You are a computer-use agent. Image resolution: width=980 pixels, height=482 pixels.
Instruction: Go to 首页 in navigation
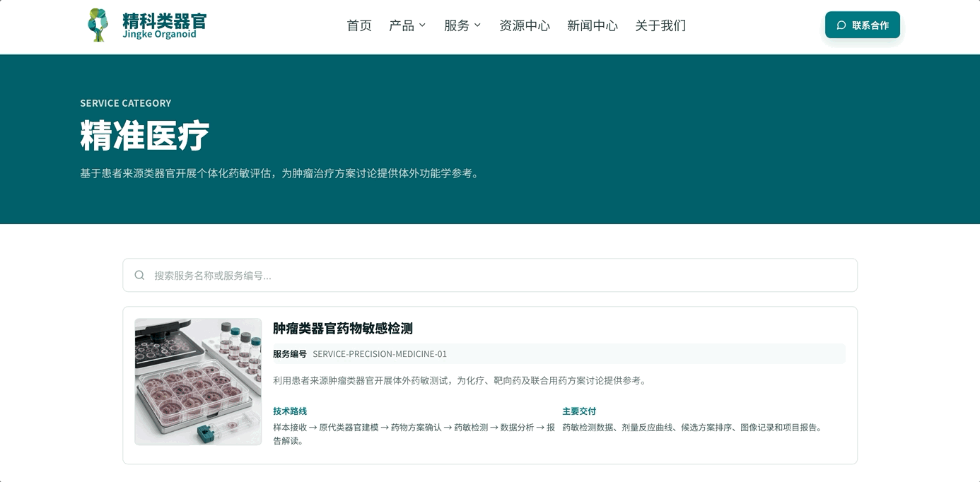coord(359,25)
